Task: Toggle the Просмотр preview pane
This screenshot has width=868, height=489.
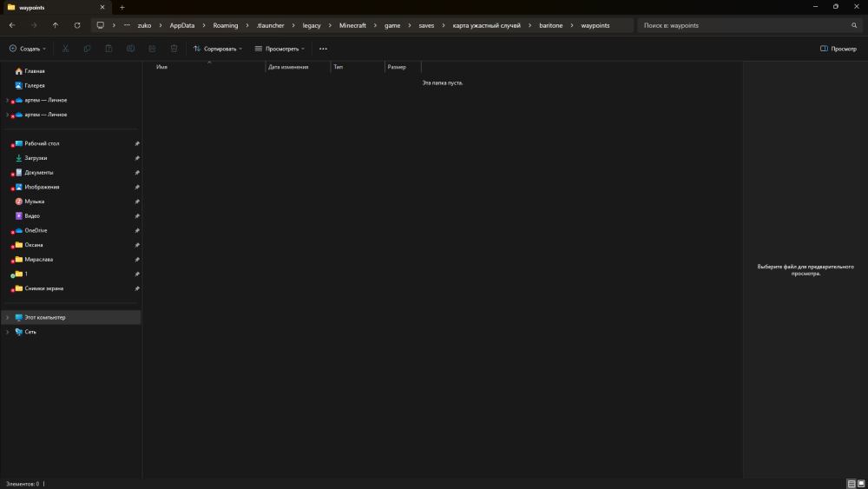Action: pos(838,49)
